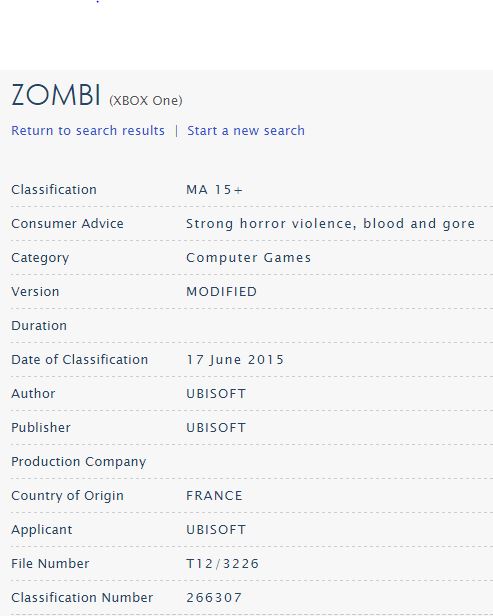Select the 'Consumer Advice' label
This screenshot has height=616, width=493.
(67, 224)
